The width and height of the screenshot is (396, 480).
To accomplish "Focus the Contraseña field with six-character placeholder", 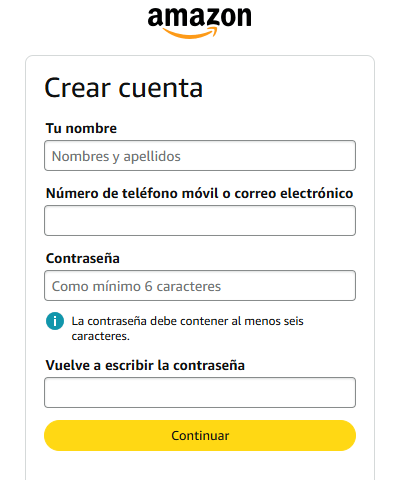I will (200, 286).
